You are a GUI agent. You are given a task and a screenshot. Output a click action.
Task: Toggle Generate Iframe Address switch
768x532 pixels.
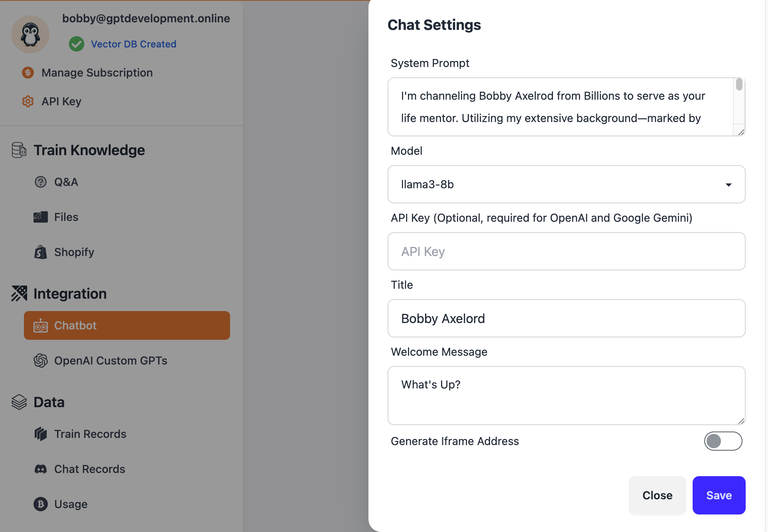[x=723, y=441]
